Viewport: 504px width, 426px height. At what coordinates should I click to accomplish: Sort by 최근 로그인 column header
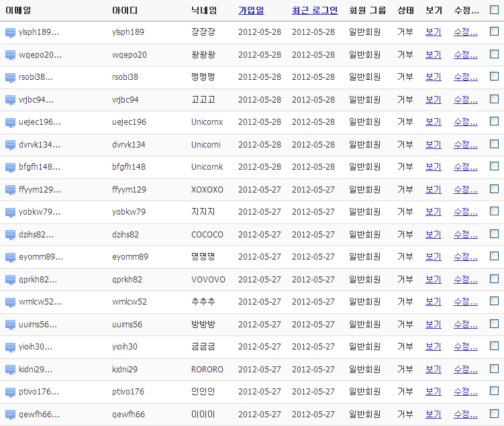click(315, 11)
